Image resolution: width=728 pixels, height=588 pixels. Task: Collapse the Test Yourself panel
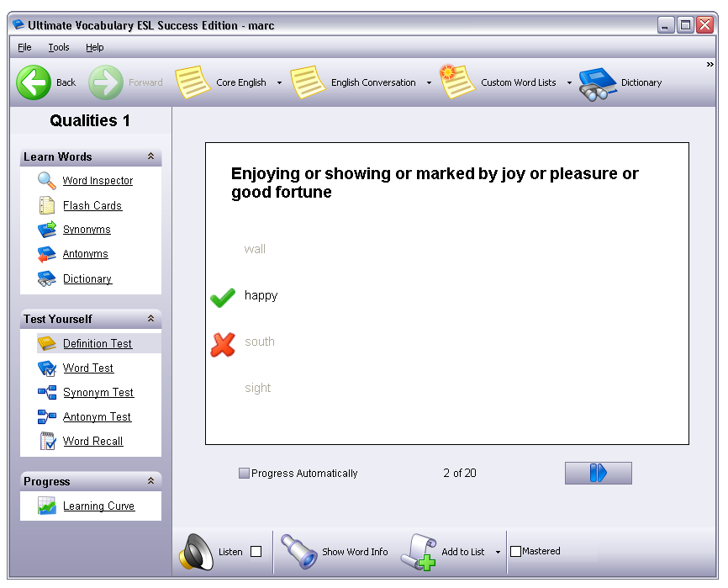(x=150, y=318)
